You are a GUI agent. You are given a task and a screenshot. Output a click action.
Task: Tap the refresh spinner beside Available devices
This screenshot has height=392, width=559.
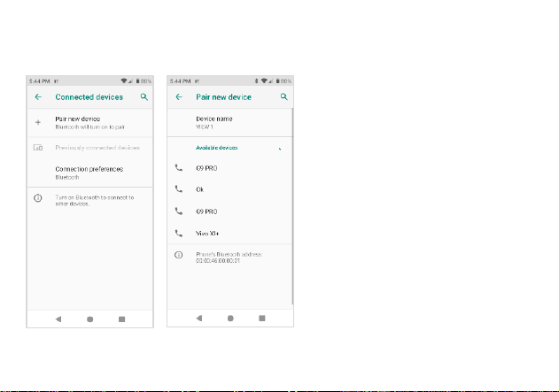[x=280, y=148]
